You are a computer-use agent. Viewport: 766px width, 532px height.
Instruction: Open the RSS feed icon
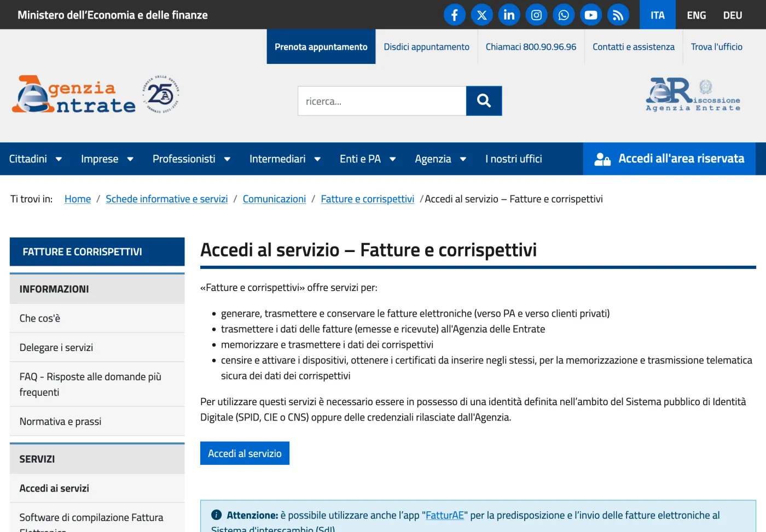coord(618,15)
